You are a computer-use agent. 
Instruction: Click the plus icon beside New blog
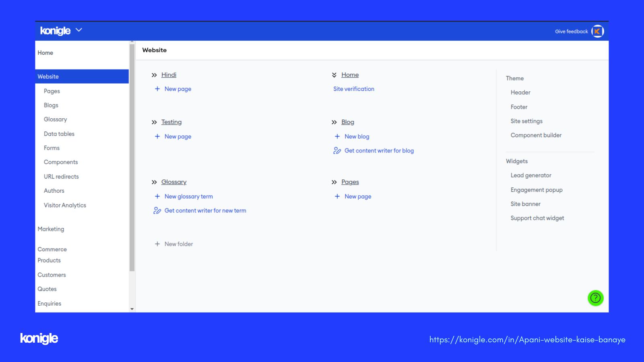point(337,136)
